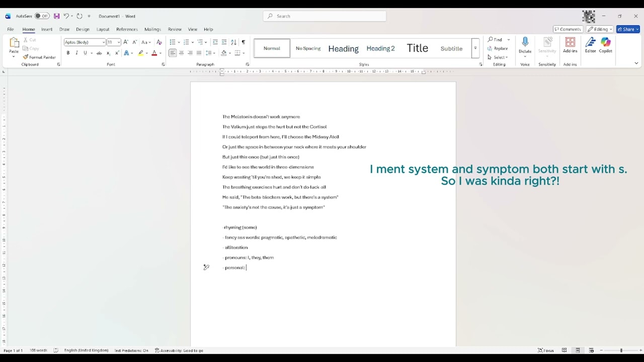
Task: Justify the paragraph text
Action: (199, 53)
